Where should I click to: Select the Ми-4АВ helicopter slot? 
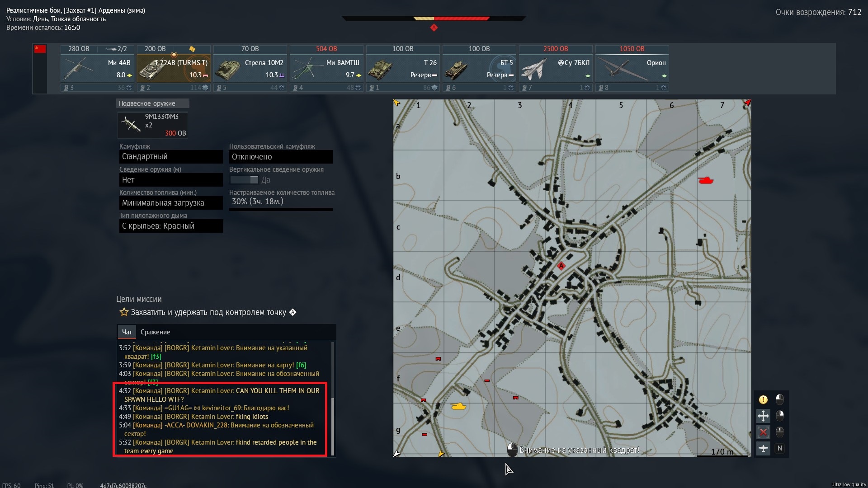point(97,68)
